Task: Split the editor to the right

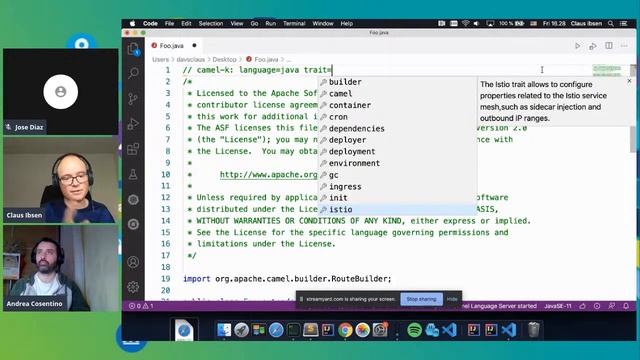Action: click(609, 46)
